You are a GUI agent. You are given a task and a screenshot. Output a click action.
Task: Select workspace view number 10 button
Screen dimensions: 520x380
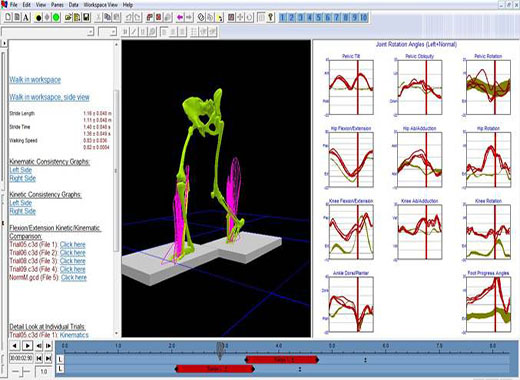point(364,17)
